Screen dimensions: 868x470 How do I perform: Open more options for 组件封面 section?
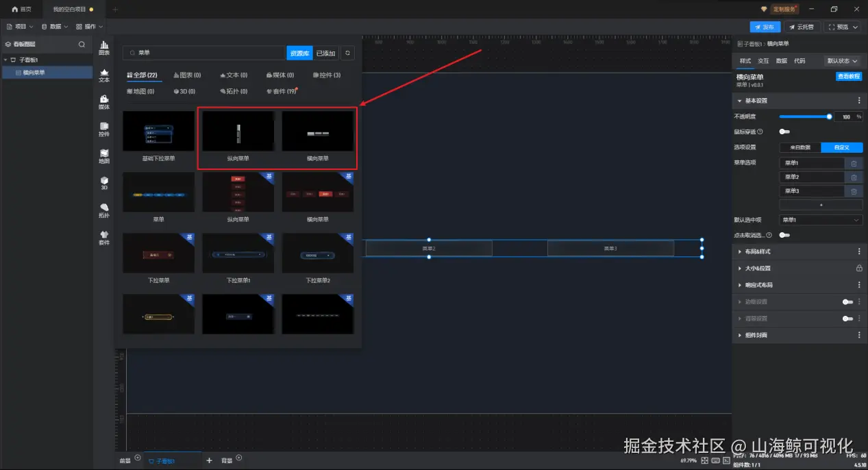click(x=859, y=335)
